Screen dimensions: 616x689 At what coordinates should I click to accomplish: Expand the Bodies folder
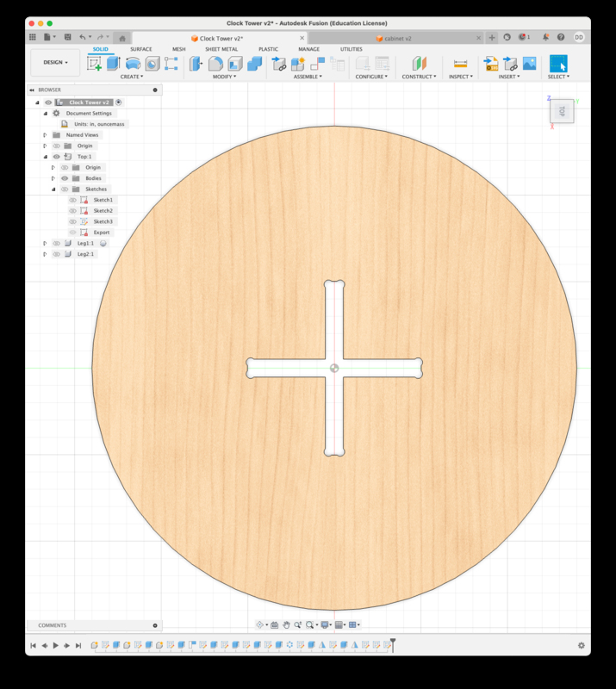point(53,178)
